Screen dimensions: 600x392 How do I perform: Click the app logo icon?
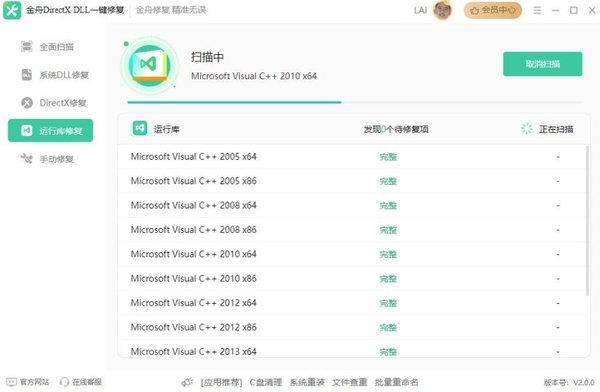click(12, 10)
